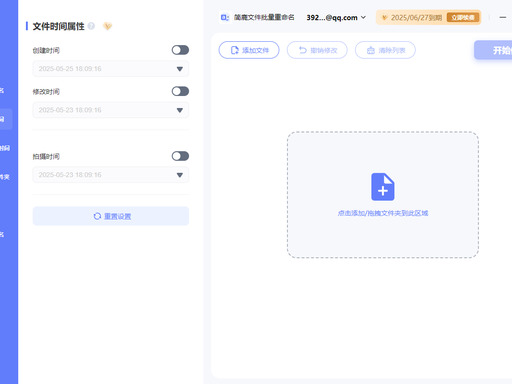Expand the 拍摄时间 date-time dropdown

coord(111,175)
